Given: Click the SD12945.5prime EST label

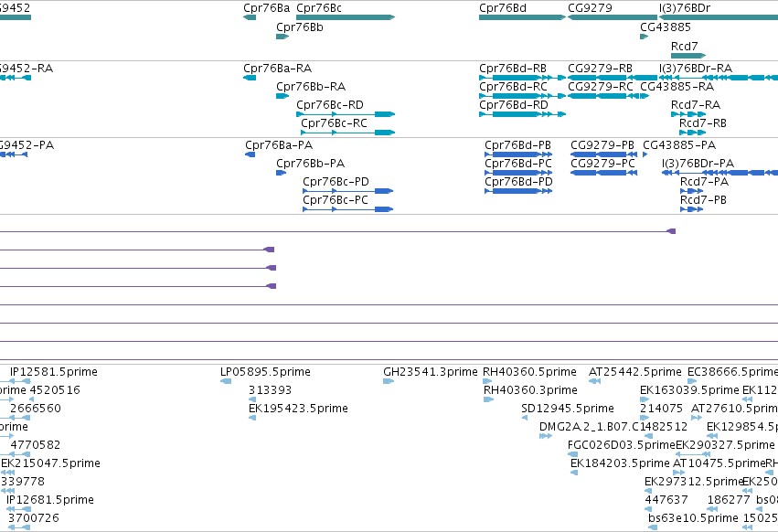Looking at the screenshot, I should (568, 409).
